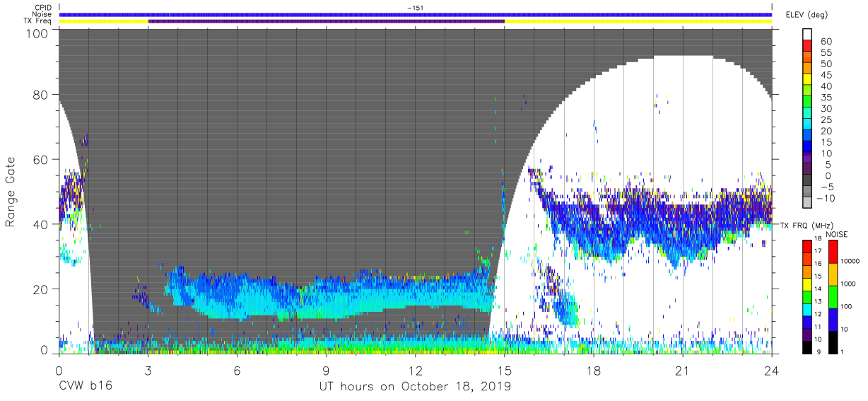Pick the white top elevation color band

pos(809,35)
